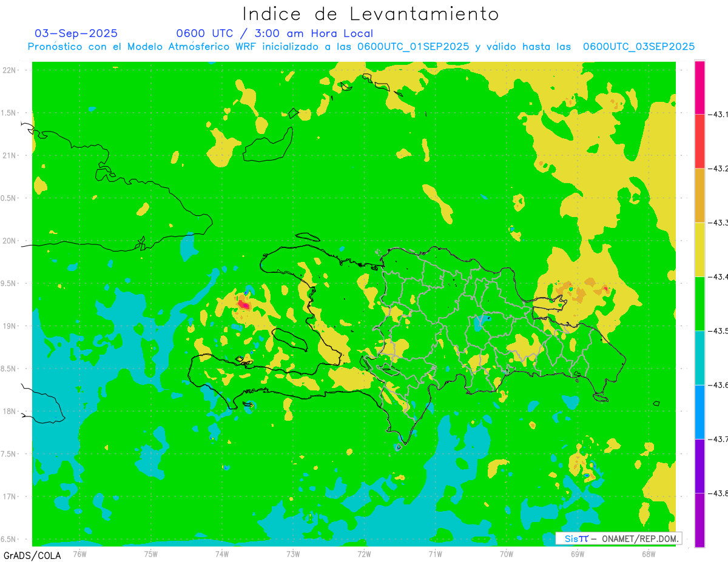Click the '68W' longitude label
Viewport: 728px width, 562px height.
coord(649,554)
